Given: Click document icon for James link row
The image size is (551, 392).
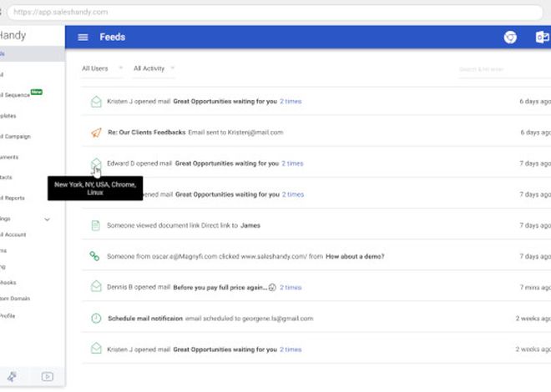Looking at the screenshot, I should (95, 225).
